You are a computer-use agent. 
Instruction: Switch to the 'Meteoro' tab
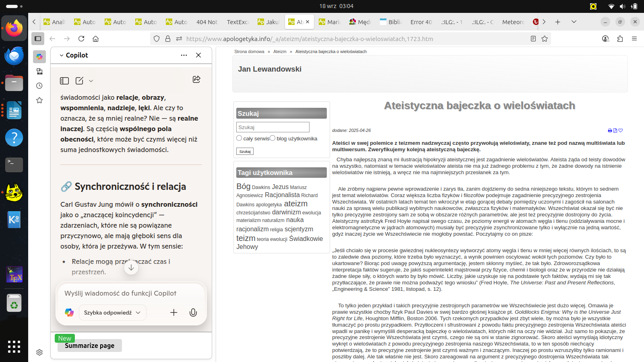513,22
